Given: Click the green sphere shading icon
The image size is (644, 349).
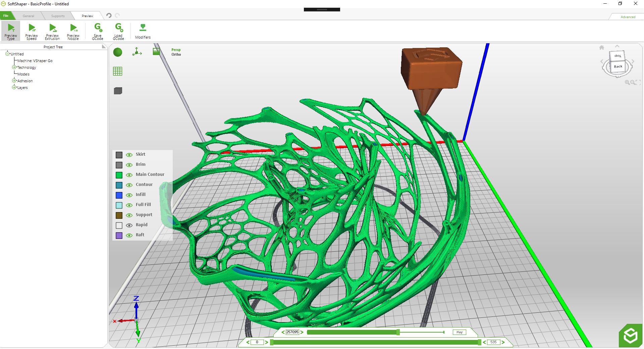Looking at the screenshot, I should pos(118,52).
